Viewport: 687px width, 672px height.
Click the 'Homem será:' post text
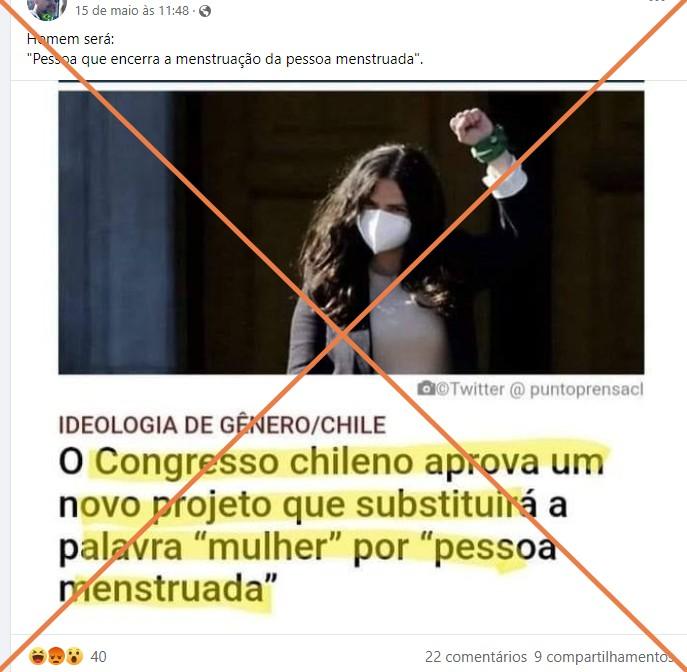pyautogui.click(x=71, y=39)
